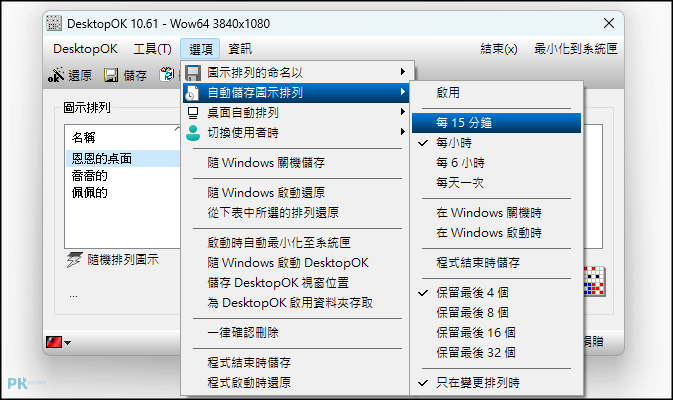Open the language dropdown arrow beside flag
Viewport: 673px width, 400px height.
pyautogui.click(x=67, y=343)
